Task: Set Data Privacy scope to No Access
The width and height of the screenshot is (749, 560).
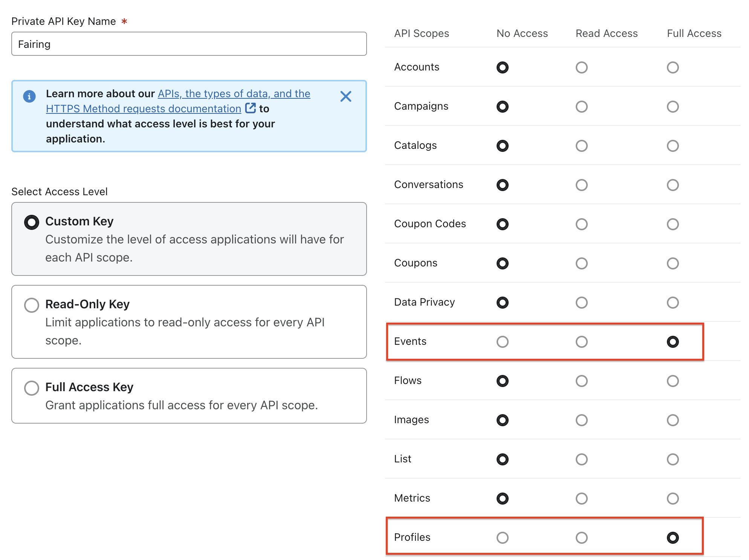Action: pos(502,303)
